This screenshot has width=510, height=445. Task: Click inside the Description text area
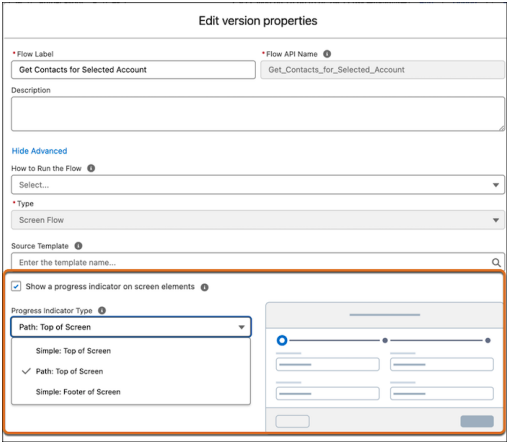pyautogui.click(x=258, y=114)
